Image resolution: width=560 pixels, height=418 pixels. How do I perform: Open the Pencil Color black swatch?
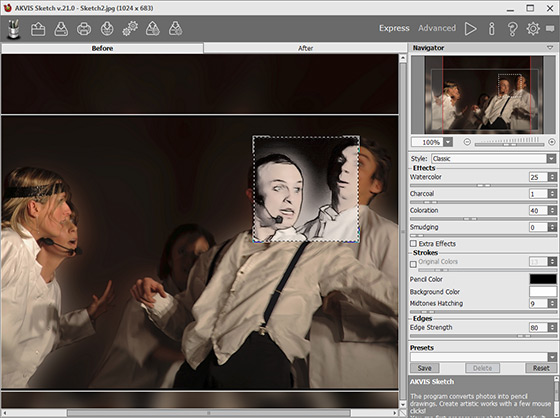pyautogui.click(x=542, y=279)
